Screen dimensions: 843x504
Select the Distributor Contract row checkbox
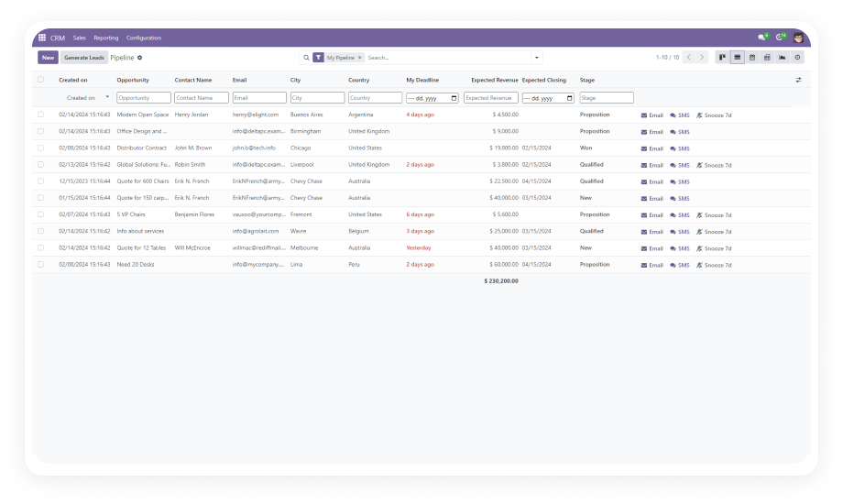(41, 148)
